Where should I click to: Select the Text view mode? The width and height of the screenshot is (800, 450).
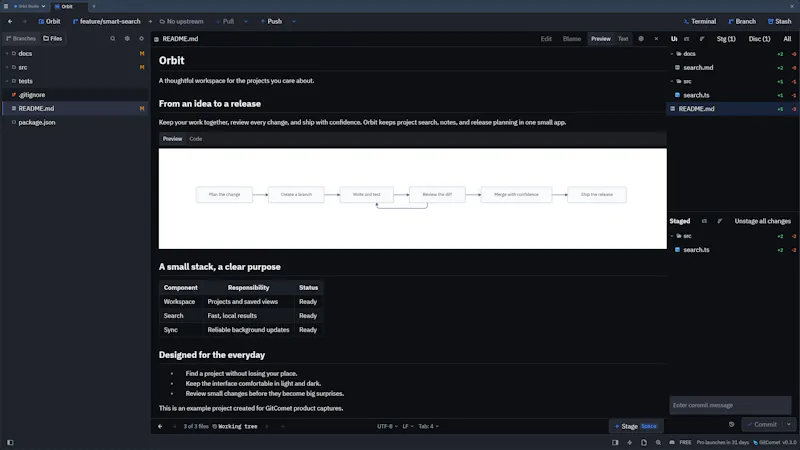[x=623, y=39]
